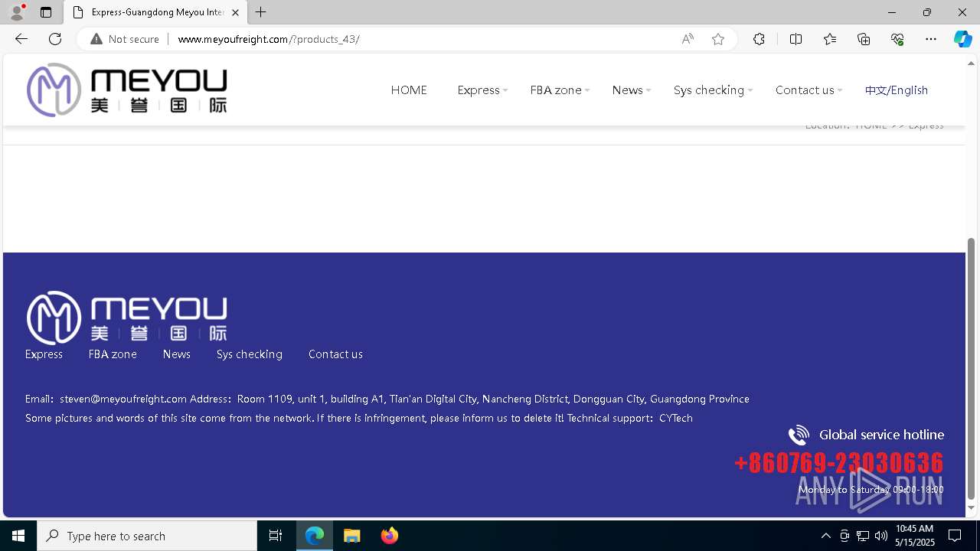
Task: Click the Not secure warning icon
Action: (x=96, y=39)
